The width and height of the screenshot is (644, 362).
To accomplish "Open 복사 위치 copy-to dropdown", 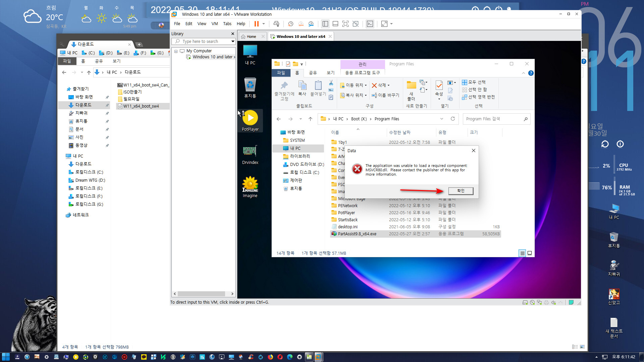I will (x=353, y=95).
